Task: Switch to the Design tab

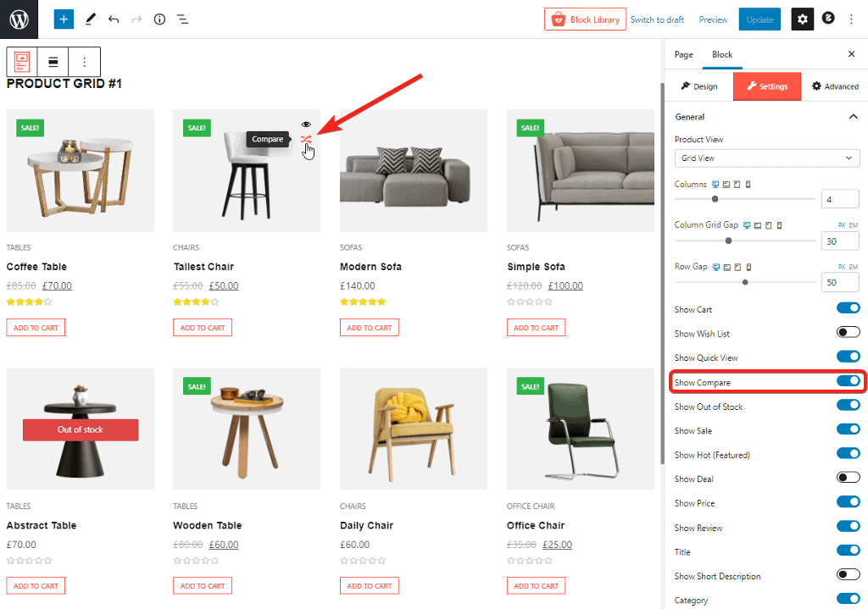Action: click(699, 86)
